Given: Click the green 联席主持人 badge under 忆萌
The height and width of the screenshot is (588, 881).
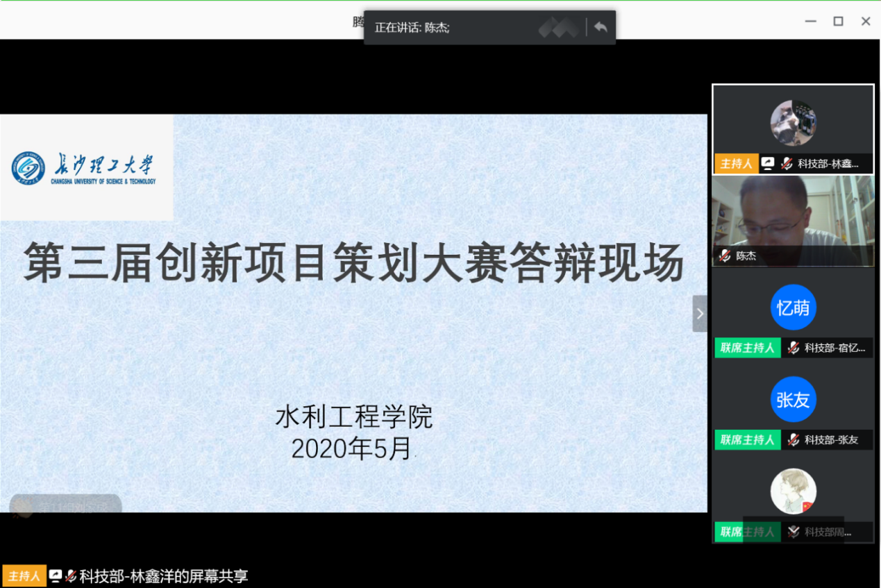Looking at the screenshot, I should 747,348.
